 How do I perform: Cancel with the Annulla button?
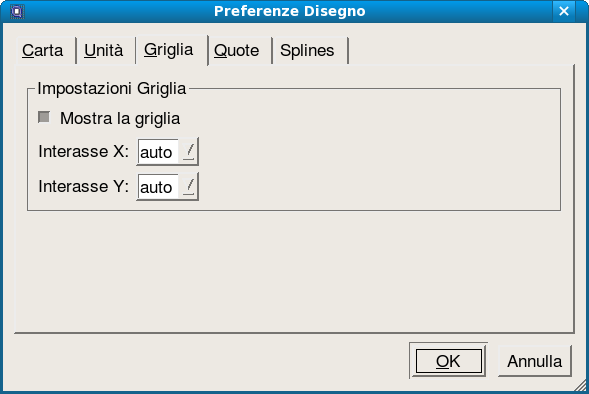(535, 361)
